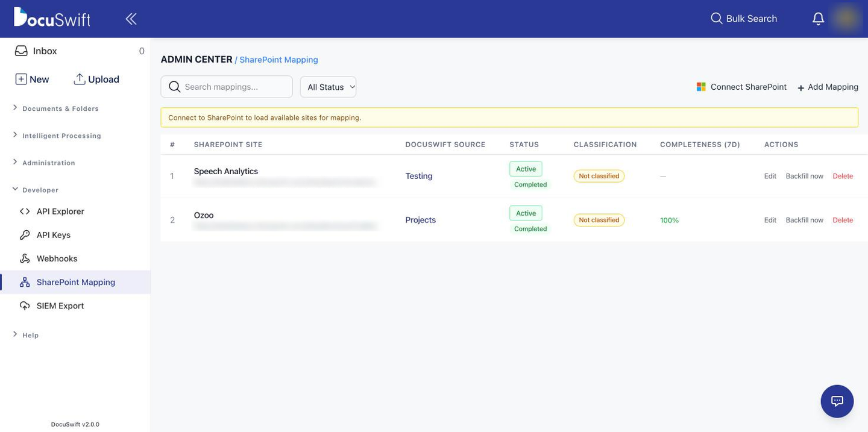Screen dimensions: 868x432
Task: Click the Projects source link
Action: [421, 220]
